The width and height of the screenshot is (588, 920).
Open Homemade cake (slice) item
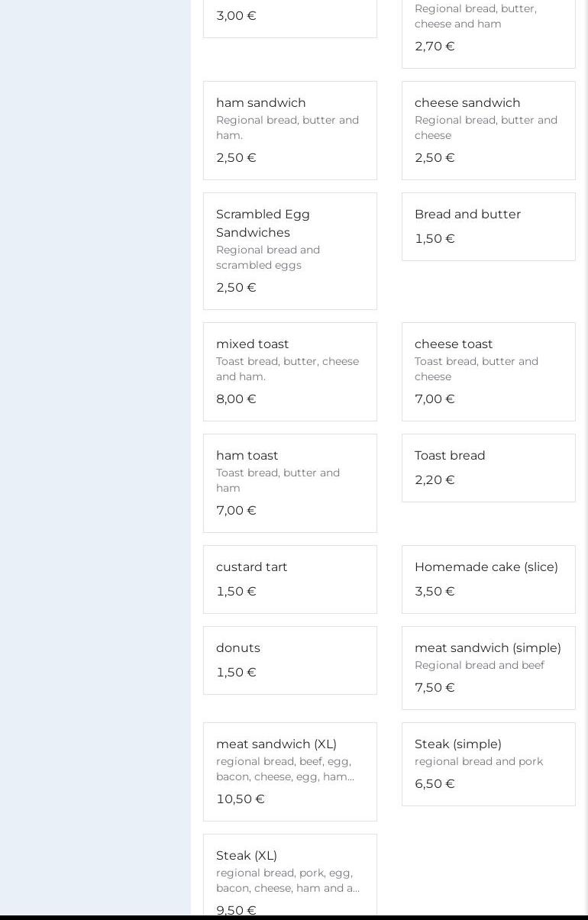tap(488, 579)
